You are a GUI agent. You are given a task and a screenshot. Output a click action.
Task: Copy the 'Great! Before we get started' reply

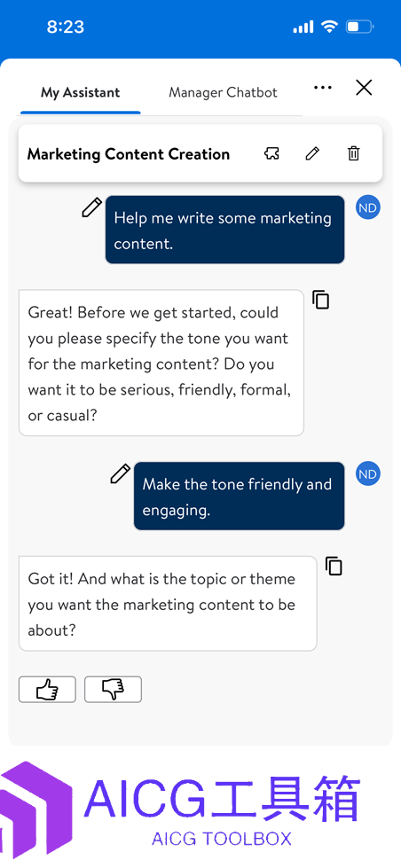(x=320, y=299)
